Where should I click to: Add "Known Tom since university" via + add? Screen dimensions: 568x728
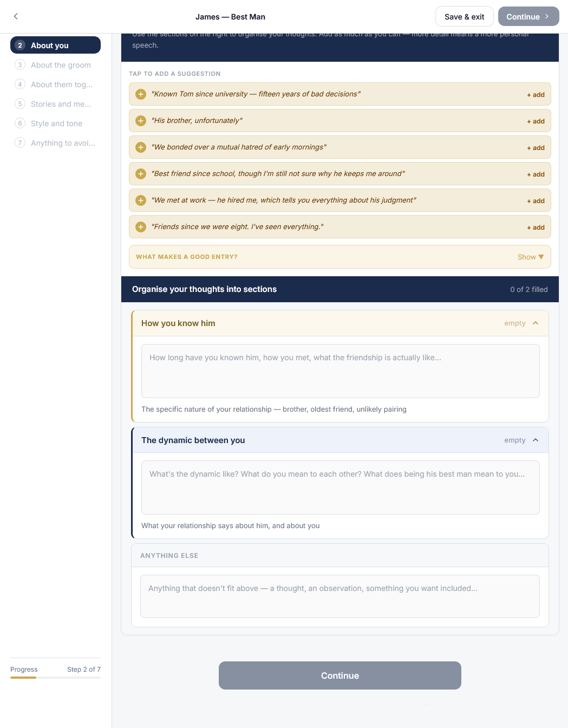pos(536,95)
